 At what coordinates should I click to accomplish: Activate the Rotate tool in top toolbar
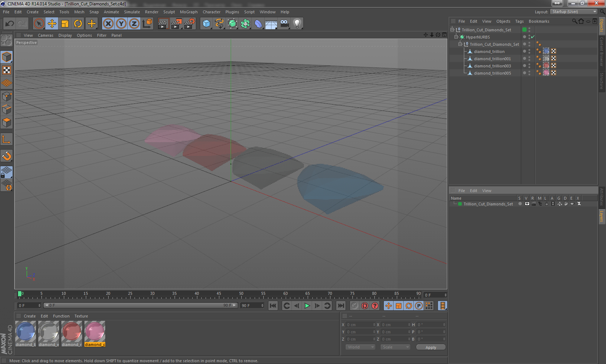(78, 24)
